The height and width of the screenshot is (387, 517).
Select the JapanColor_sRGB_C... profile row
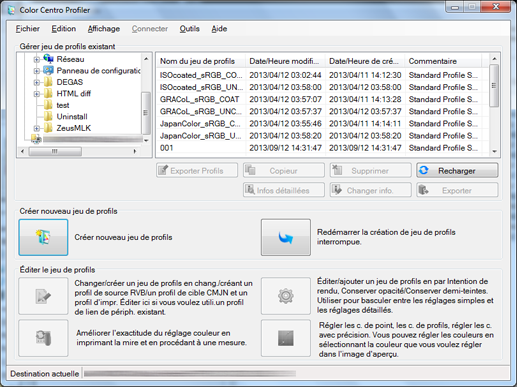click(322, 124)
